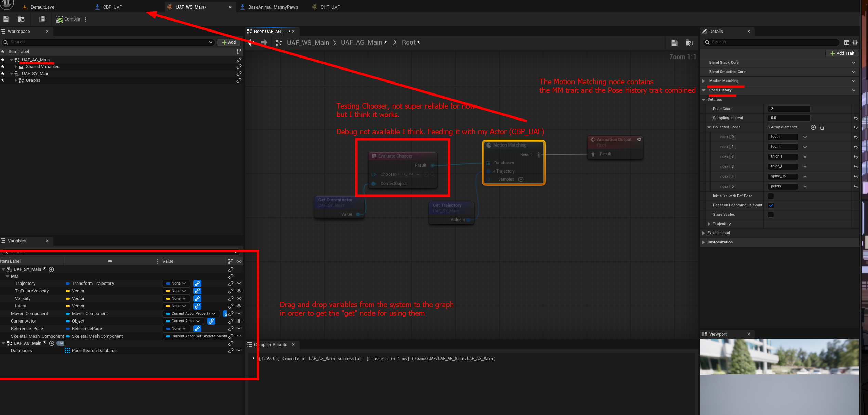Image resolution: width=868 pixels, height=415 pixels.
Task: Add an element to Collected Bones array
Action: tap(813, 127)
